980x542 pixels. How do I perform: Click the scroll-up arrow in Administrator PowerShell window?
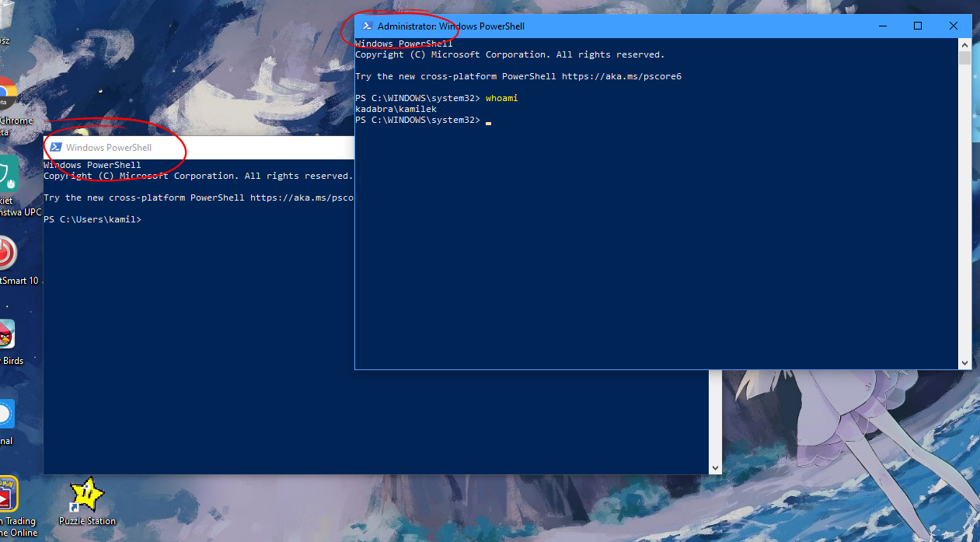(965, 44)
